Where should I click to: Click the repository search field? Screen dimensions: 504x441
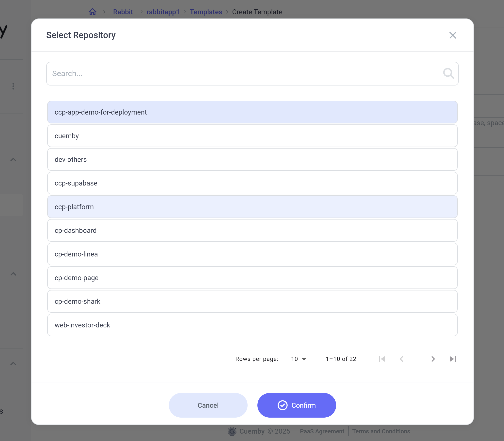coord(221,73)
